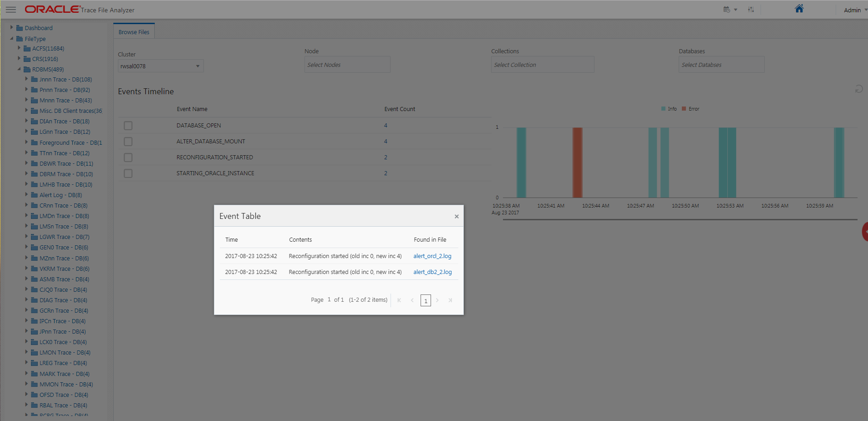Expand the ACFS(11684) tree node

(19, 48)
